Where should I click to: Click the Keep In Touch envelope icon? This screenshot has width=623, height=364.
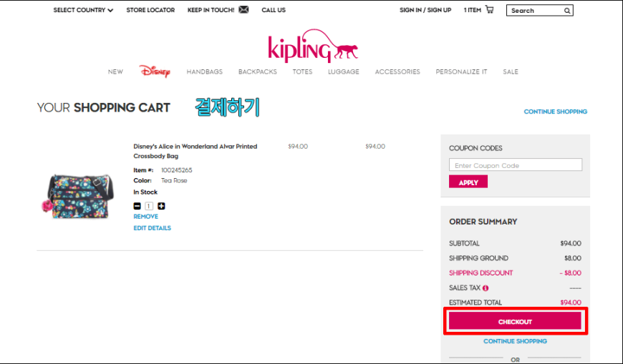click(x=243, y=9)
